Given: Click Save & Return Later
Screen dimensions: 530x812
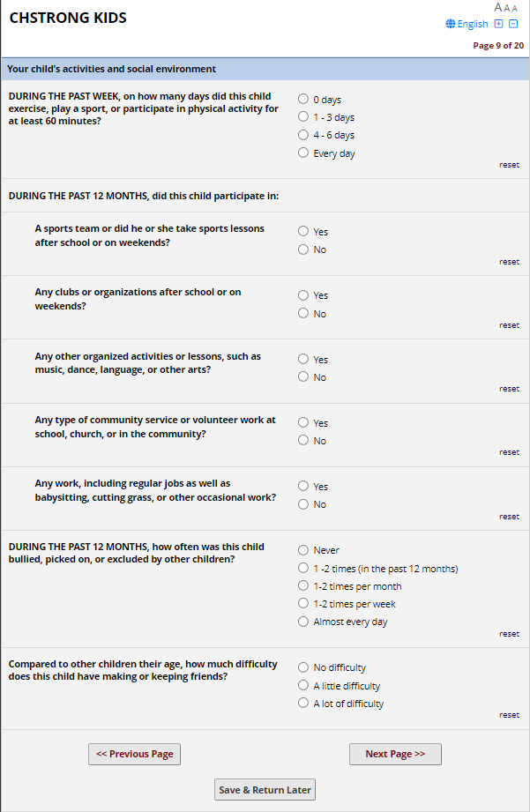Looking at the screenshot, I should 265,790.
